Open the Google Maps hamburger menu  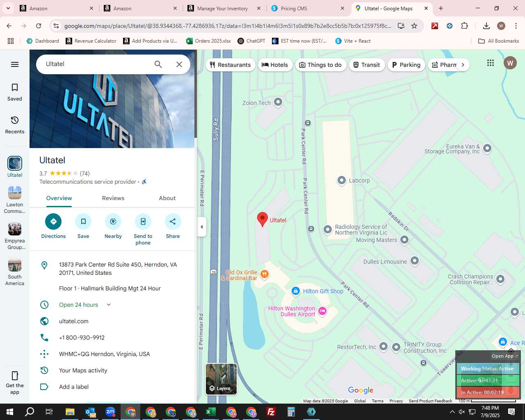coord(15,64)
